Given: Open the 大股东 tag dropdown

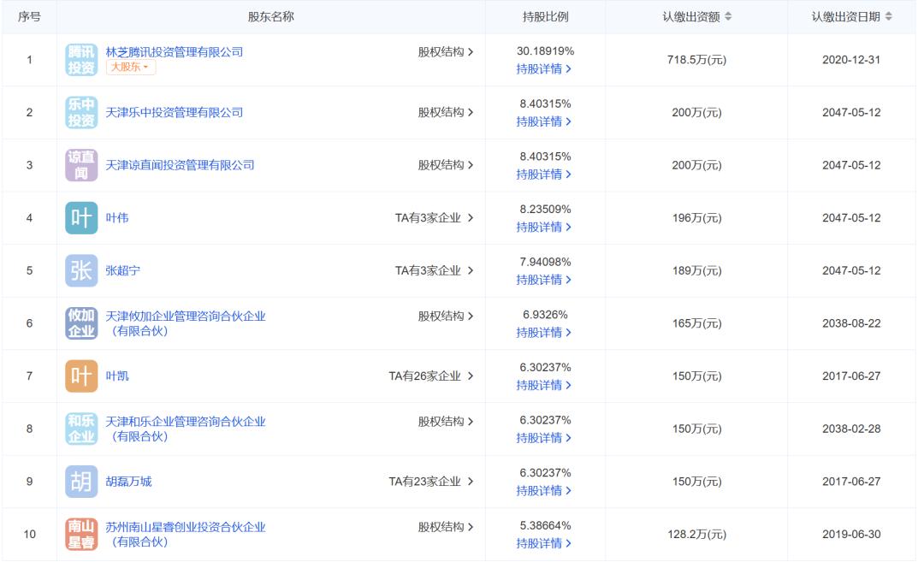Looking at the screenshot, I should point(131,68).
